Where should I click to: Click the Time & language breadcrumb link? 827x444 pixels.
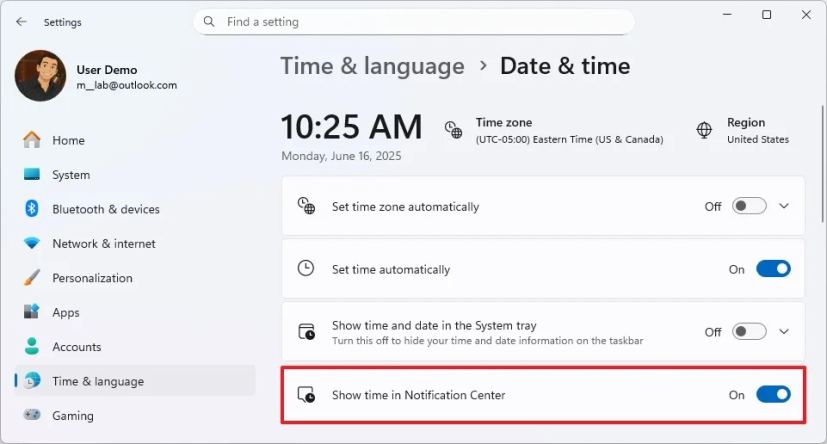tap(372, 67)
